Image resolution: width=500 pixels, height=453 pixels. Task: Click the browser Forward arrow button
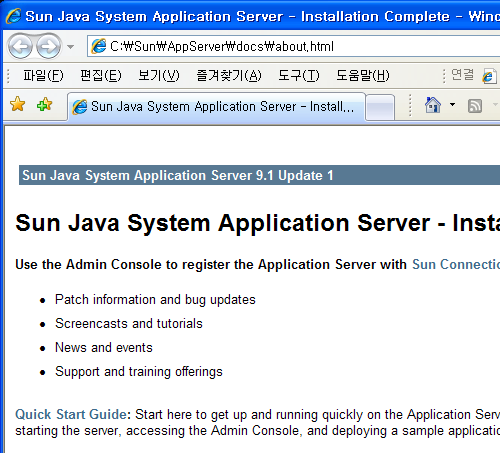(49, 46)
